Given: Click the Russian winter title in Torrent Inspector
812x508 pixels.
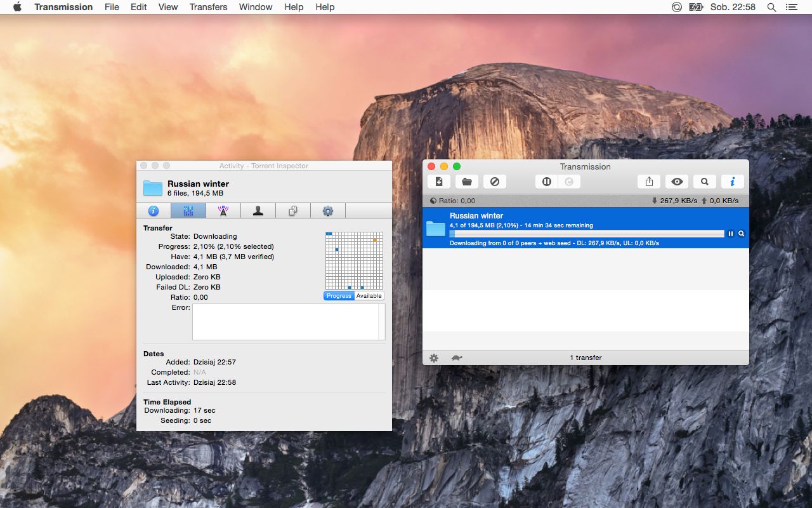Looking at the screenshot, I should (198, 184).
